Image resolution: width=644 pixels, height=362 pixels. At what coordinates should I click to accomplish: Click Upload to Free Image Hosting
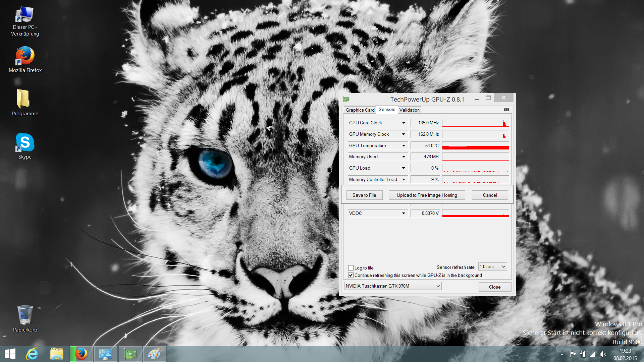coord(427,195)
